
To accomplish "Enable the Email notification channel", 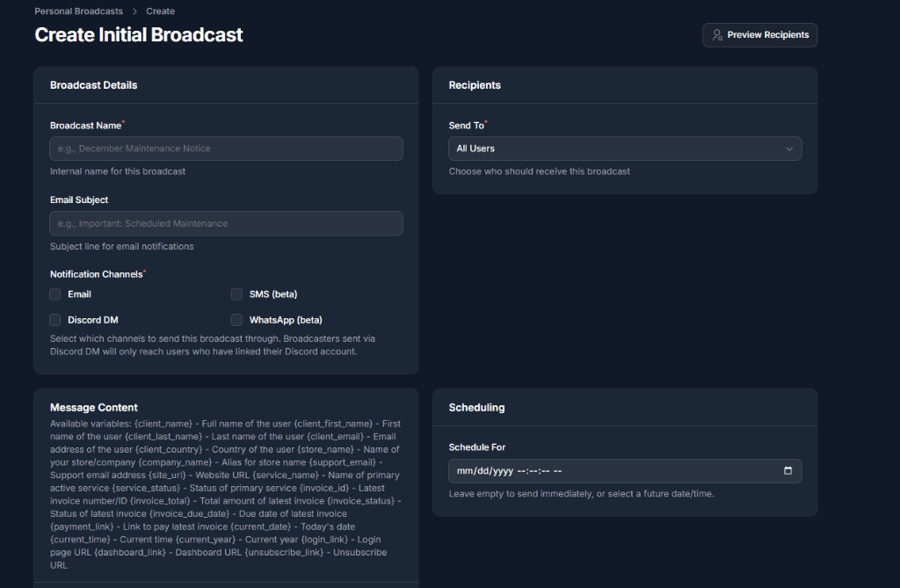I will (x=54, y=294).
